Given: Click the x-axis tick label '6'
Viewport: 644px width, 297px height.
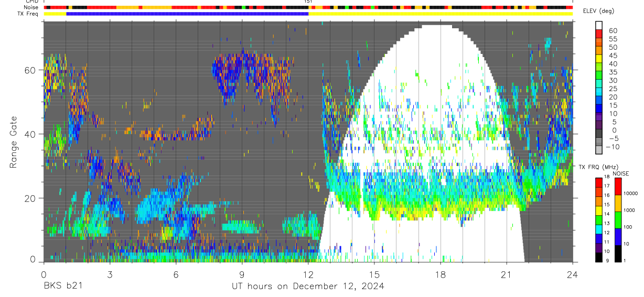Looking at the screenshot, I should tap(176, 274).
